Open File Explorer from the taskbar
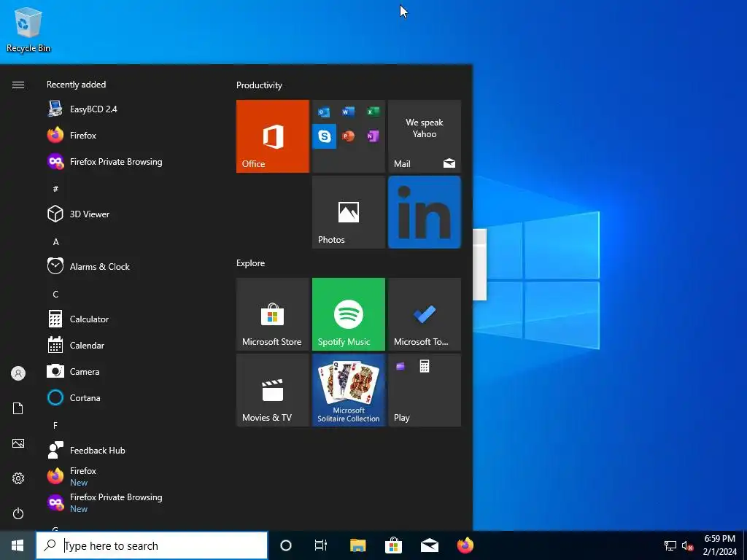The height and width of the screenshot is (560, 747). (x=357, y=545)
